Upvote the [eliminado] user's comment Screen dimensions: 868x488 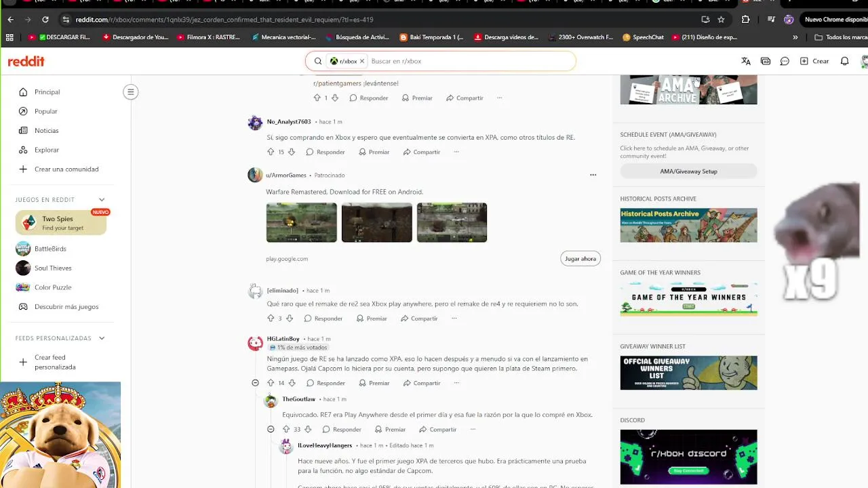click(x=271, y=319)
